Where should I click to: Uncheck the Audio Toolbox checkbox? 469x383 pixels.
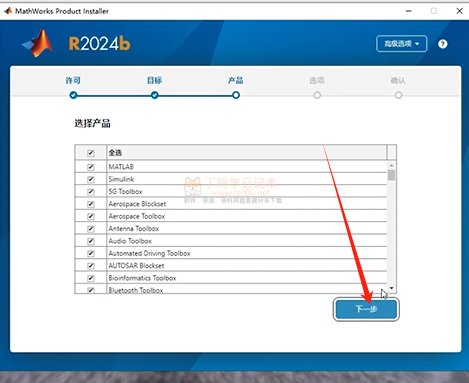point(91,241)
